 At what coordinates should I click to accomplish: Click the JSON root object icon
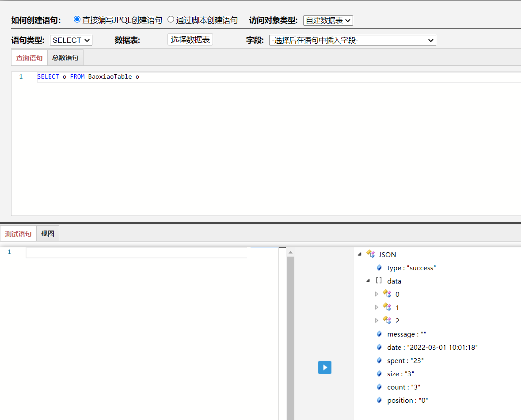370,254
